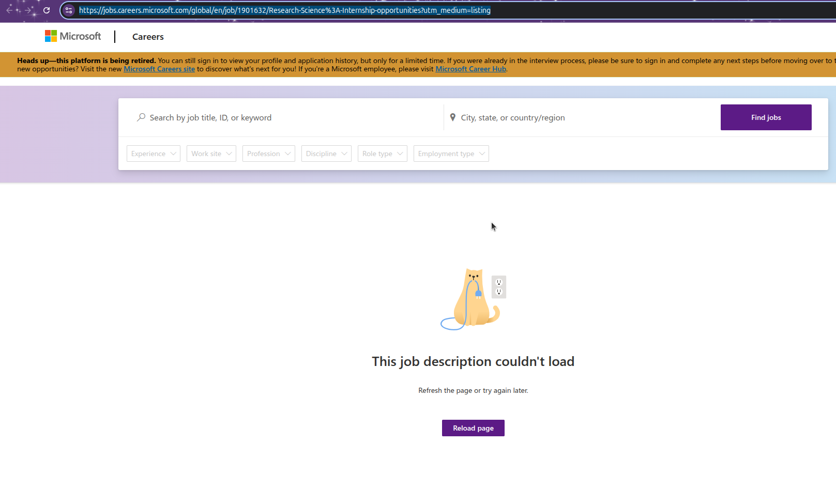Image resolution: width=836 pixels, height=504 pixels.
Task: Open the Experience filter dropdown
Action: (x=154, y=154)
